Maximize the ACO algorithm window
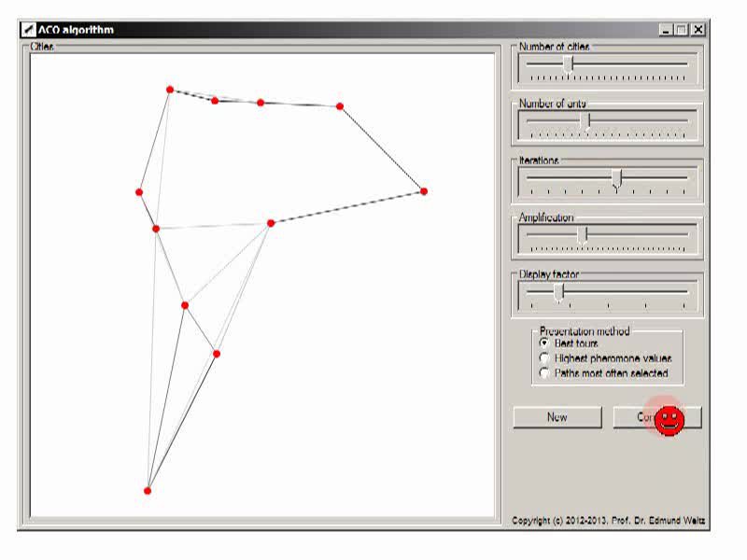Screen dimensions: 747x560 682,30
